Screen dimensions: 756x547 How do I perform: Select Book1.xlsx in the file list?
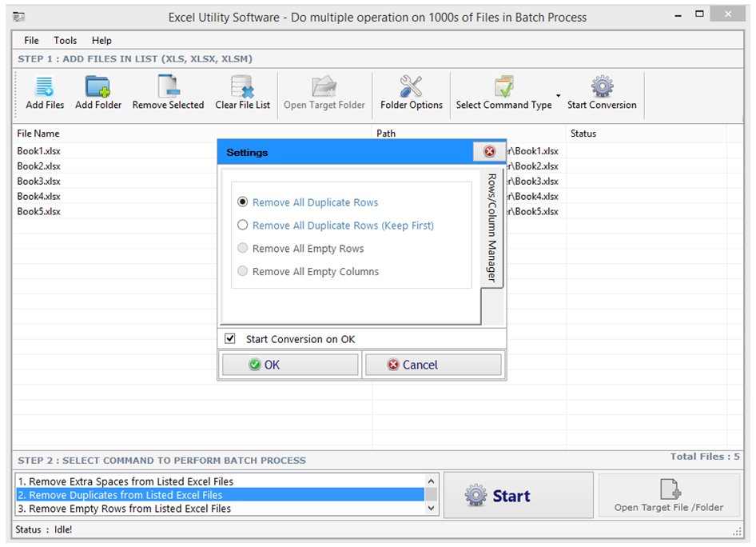38,151
